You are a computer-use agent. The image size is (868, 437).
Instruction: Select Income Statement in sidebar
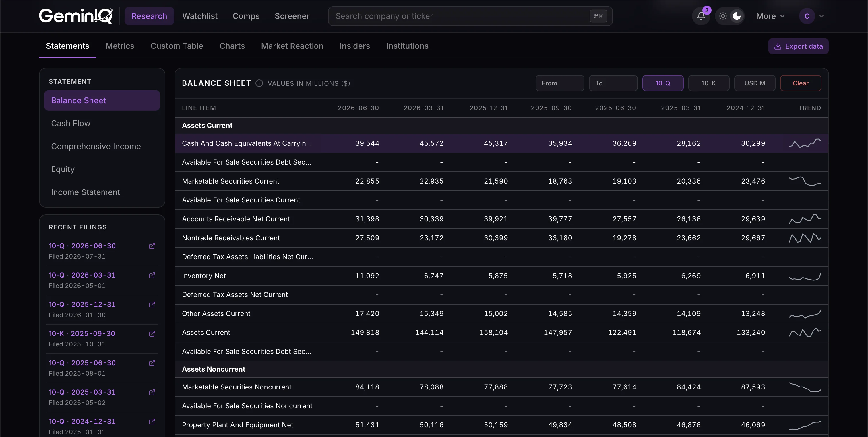pyautogui.click(x=102, y=192)
